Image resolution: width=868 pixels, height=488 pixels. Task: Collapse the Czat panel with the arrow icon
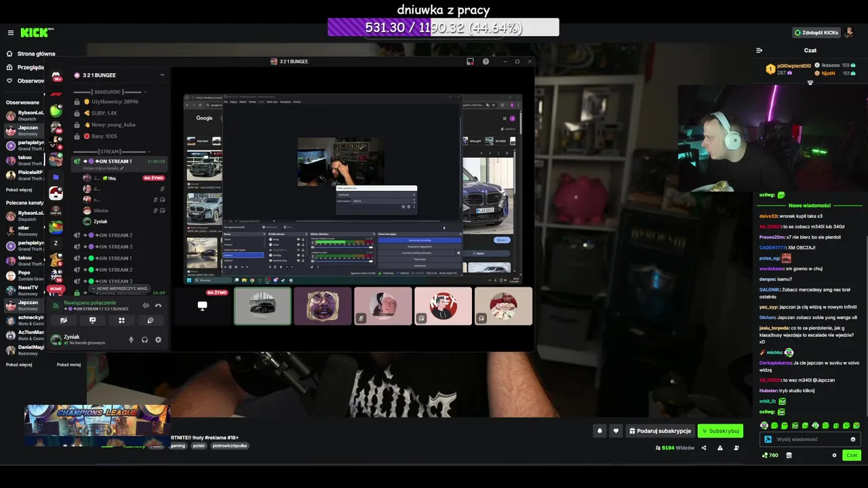[x=759, y=50]
